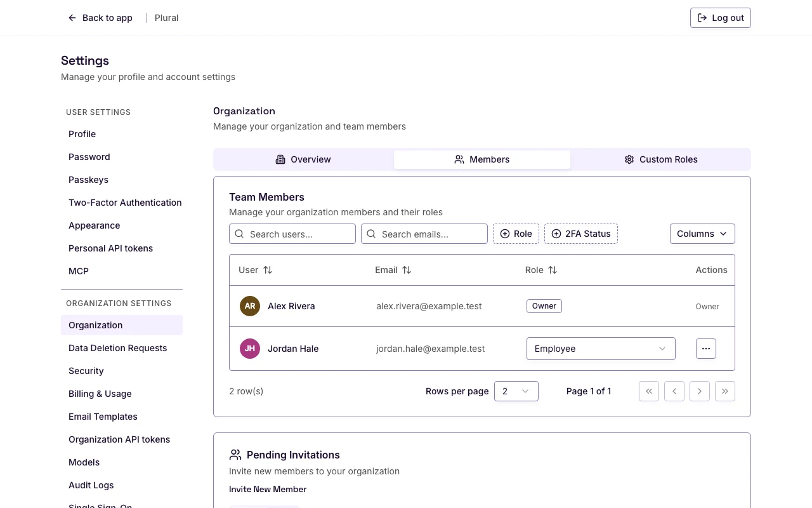Sort by Email column sort icon
The image size is (812, 508).
[407, 270]
